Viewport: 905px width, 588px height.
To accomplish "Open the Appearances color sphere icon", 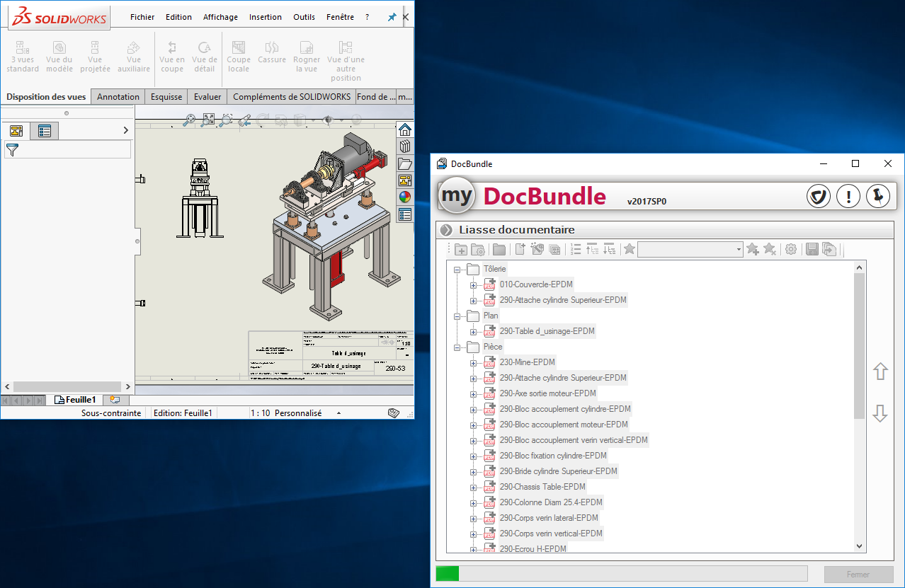I will click(x=405, y=197).
